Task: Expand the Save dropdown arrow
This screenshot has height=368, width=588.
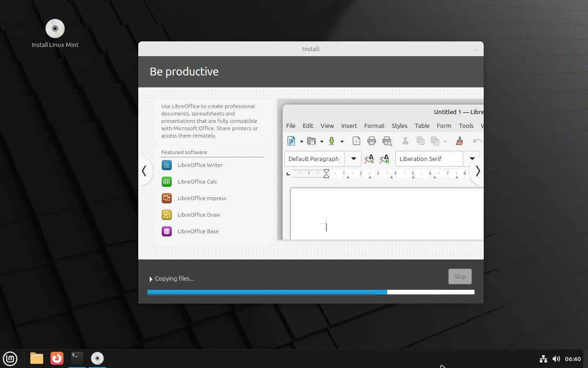Action: pos(342,142)
